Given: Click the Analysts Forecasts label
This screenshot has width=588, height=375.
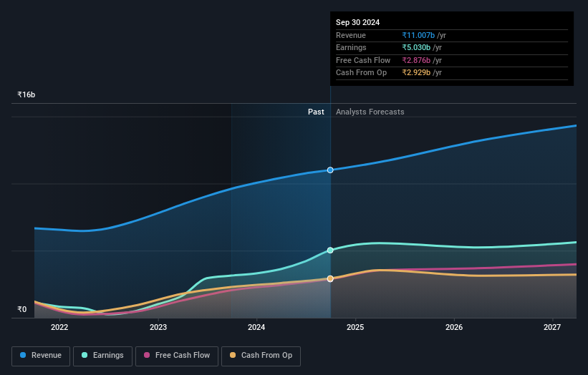Looking at the screenshot, I should [x=370, y=112].
